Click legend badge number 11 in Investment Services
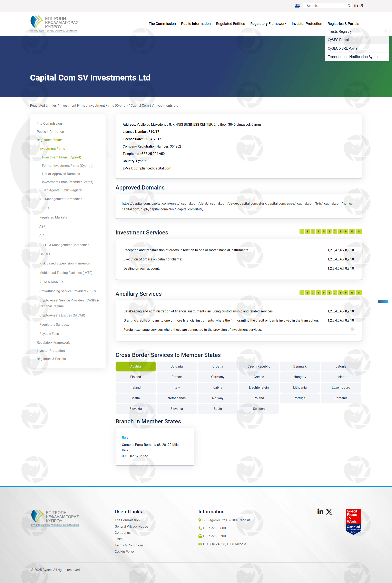 click(x=359, y=232)
